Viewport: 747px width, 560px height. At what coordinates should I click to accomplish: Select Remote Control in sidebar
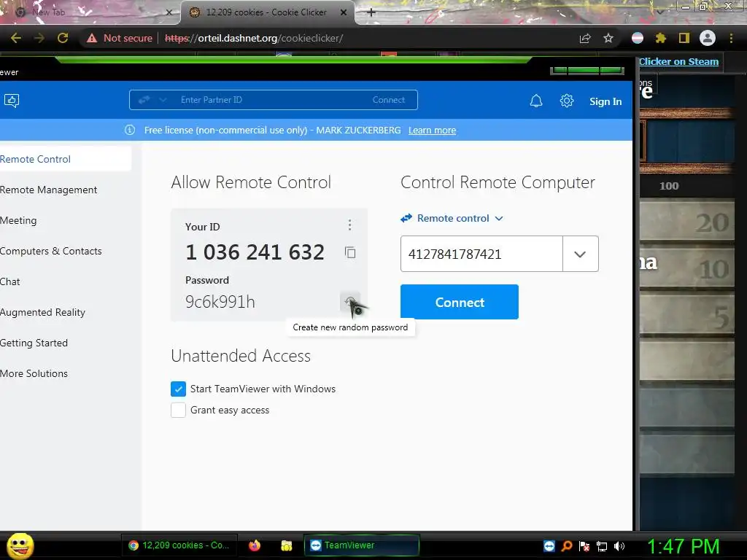click(65, 159)
